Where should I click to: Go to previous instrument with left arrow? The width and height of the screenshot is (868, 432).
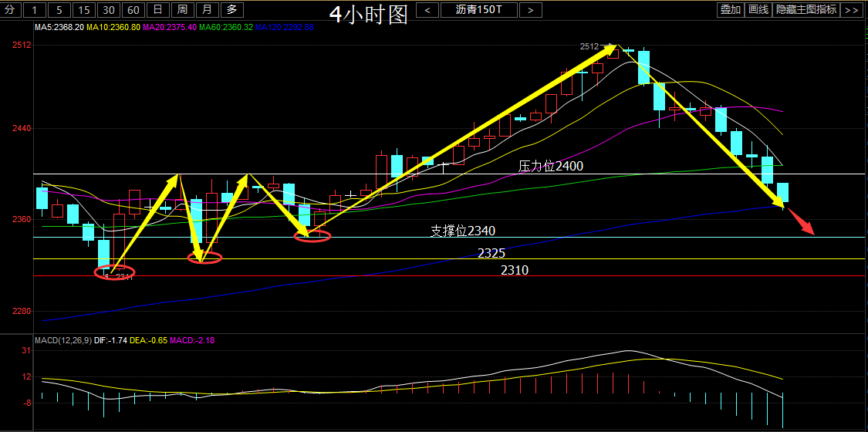click(427, 10)
